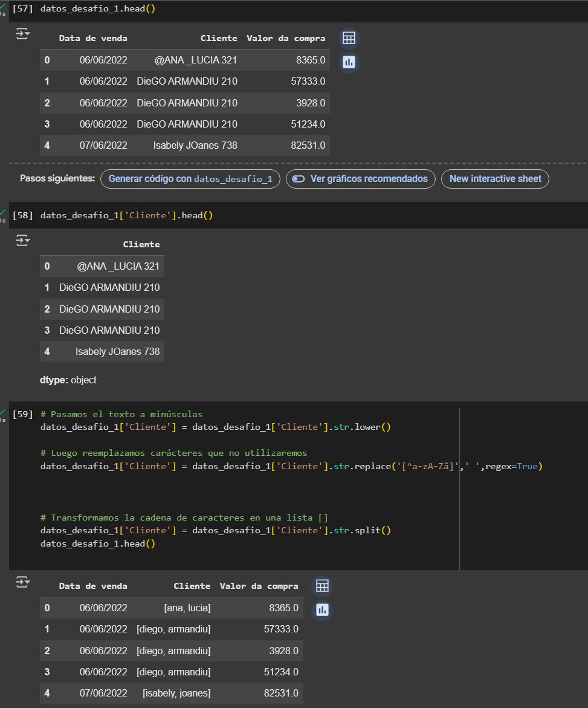The height and width of the screenshot is (708, 588).
Task: Open chart suggestions icon for cell 57 output
Action: (x=349, y=62)
